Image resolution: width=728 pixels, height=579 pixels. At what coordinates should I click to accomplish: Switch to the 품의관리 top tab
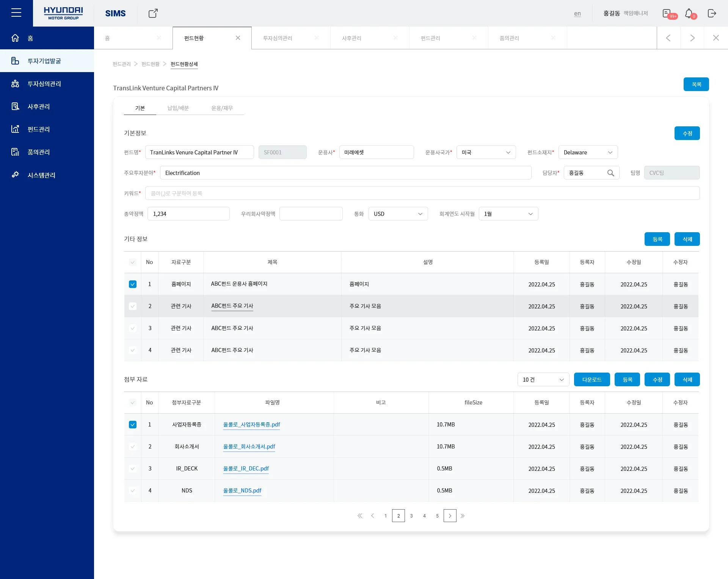[509, 38]
